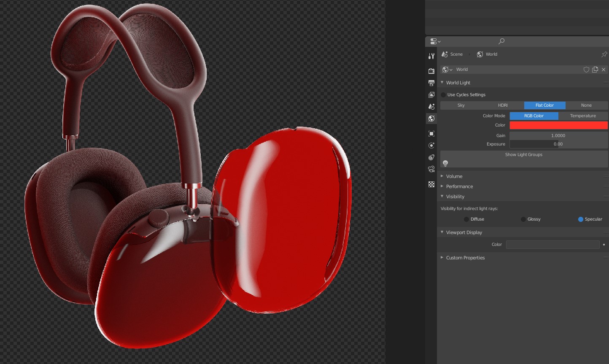Expand the Custom Properties panel
The height and width of the screenshot is (364, 609).
[x=465, y=258]
